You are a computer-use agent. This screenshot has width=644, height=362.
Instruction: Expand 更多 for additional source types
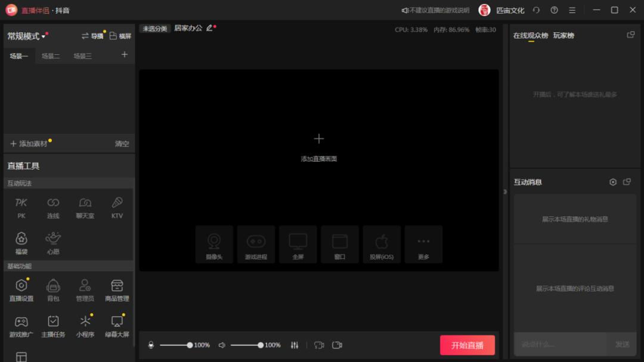(x=423, y=244)
